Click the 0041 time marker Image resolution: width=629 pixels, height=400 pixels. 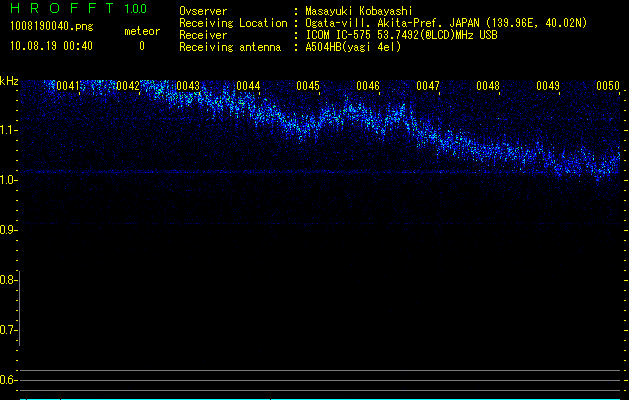click(69, 87)
